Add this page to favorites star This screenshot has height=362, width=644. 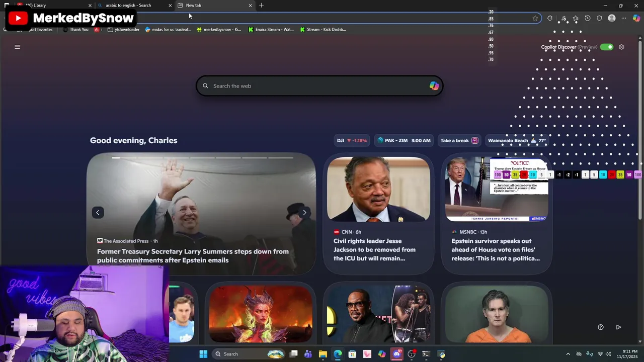click(x=535, y=18)
